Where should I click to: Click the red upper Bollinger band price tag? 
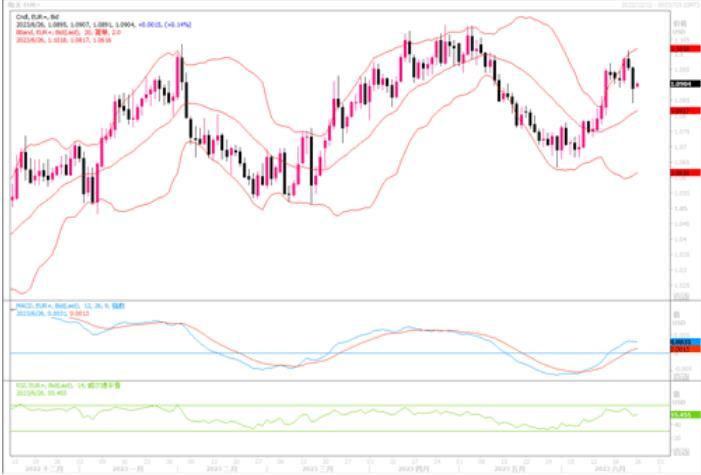coord(682,48)
